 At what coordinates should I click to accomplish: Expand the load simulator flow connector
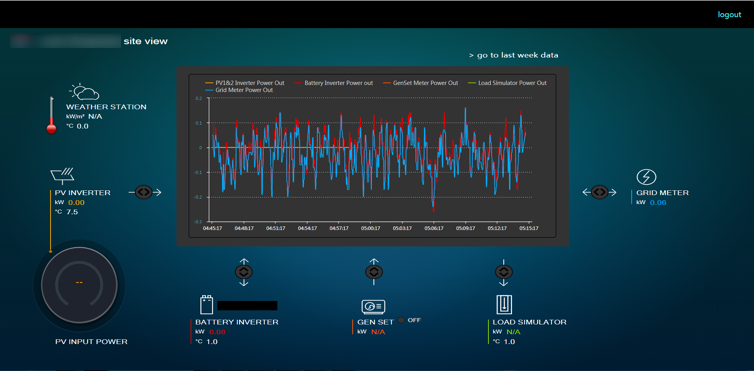[503, 272]
